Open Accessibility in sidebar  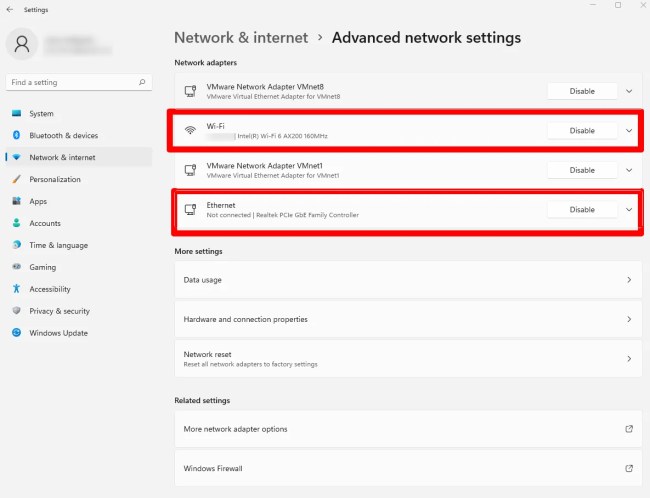point(79,289)
